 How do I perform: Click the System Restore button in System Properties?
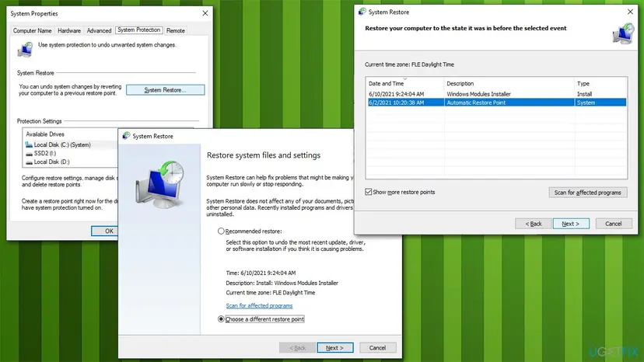tap(165, 90)
